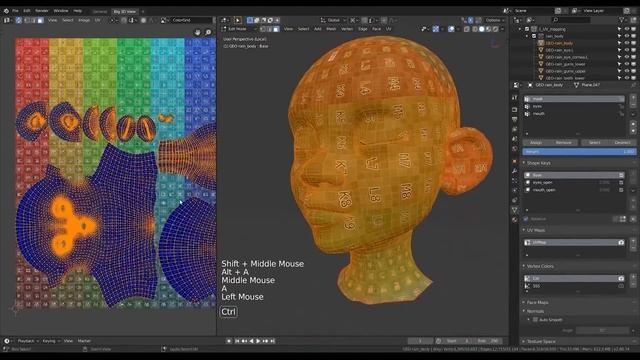
Task: Hide GEO-ram_body with its eye icon
Action: [x=627, y=43]
